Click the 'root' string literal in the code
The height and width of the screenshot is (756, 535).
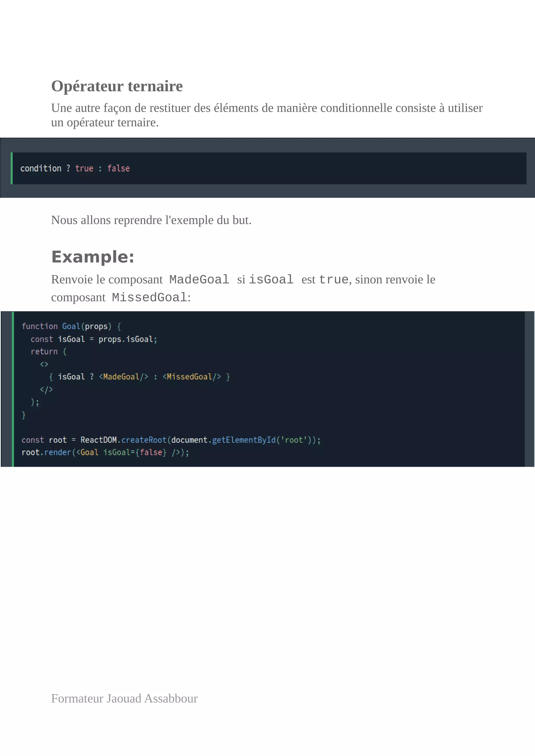pyautogui.click(x=294, y=440)
